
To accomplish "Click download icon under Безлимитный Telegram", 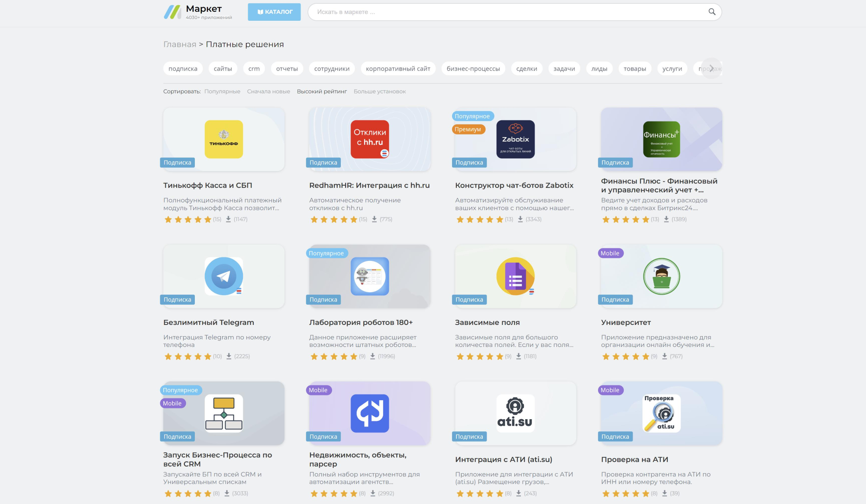I will coord(229,356).
